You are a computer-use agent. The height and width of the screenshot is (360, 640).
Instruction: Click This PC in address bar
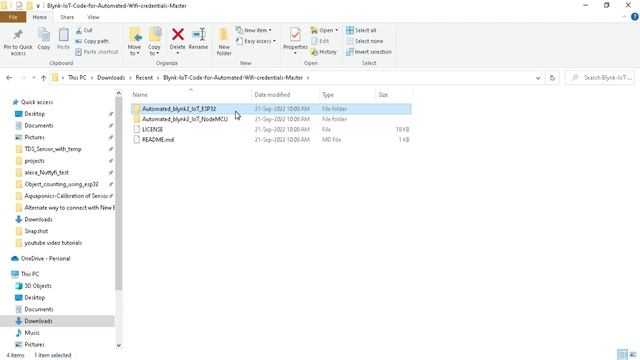tap(77, 78)
